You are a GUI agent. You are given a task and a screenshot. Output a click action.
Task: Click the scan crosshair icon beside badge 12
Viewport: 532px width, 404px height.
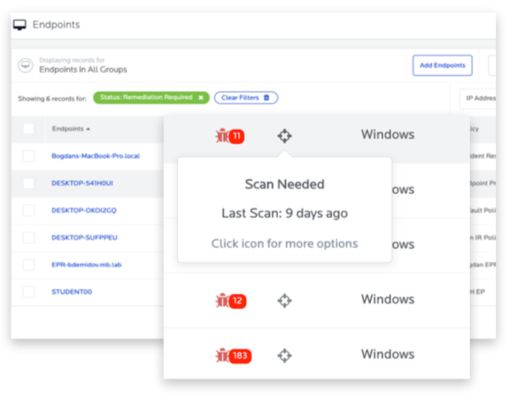[x=284, y=301]
